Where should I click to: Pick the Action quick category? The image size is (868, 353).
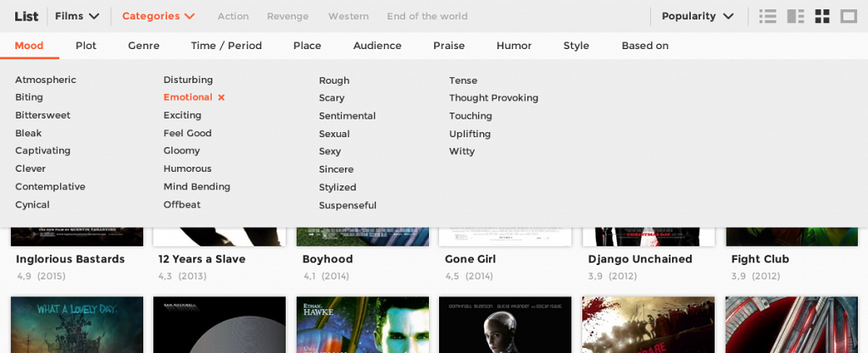click(x=233, y=17)
